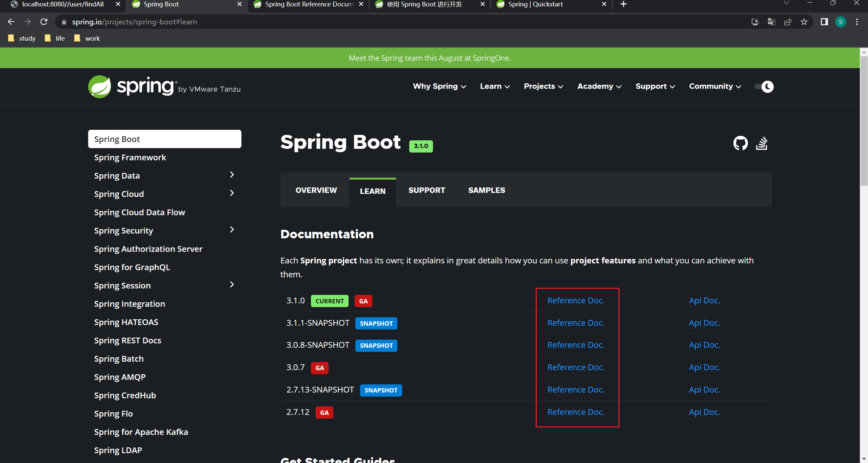Install app via download icon in address bar

(x=755, y=22)
